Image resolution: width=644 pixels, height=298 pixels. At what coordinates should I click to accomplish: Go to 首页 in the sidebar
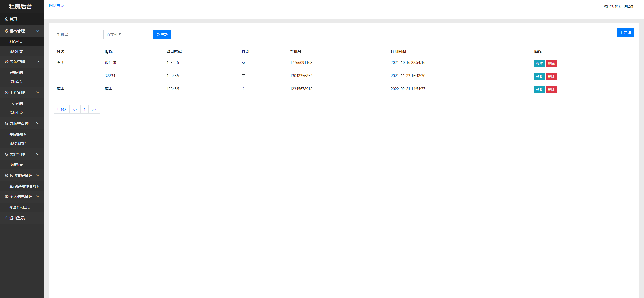click(x=22, y=19)
